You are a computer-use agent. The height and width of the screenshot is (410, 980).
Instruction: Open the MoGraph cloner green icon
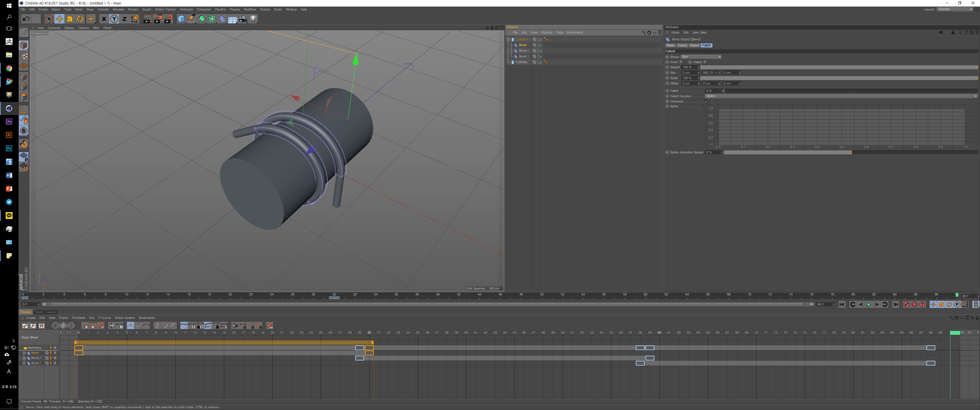click(x=212, y=19)
